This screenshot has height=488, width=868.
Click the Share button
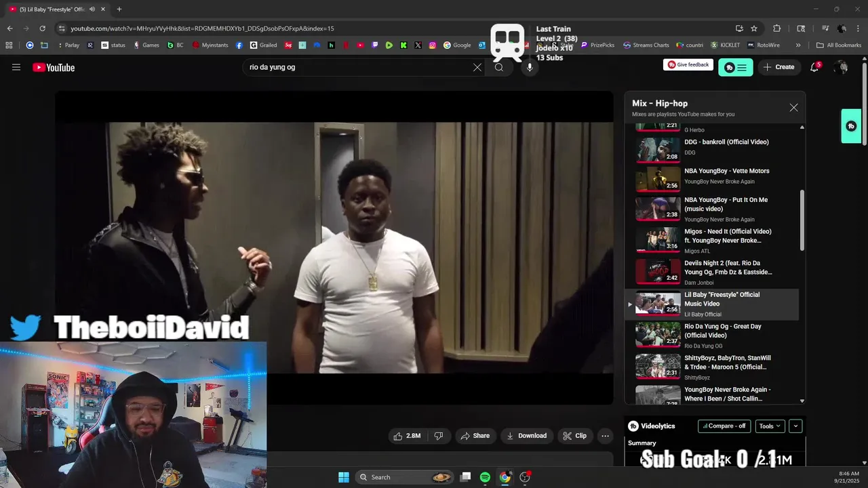pyautogui.click(x=475, y=436)
